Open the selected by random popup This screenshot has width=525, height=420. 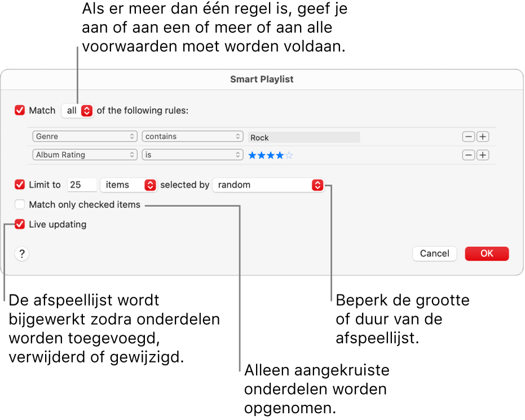click(268, 185)
